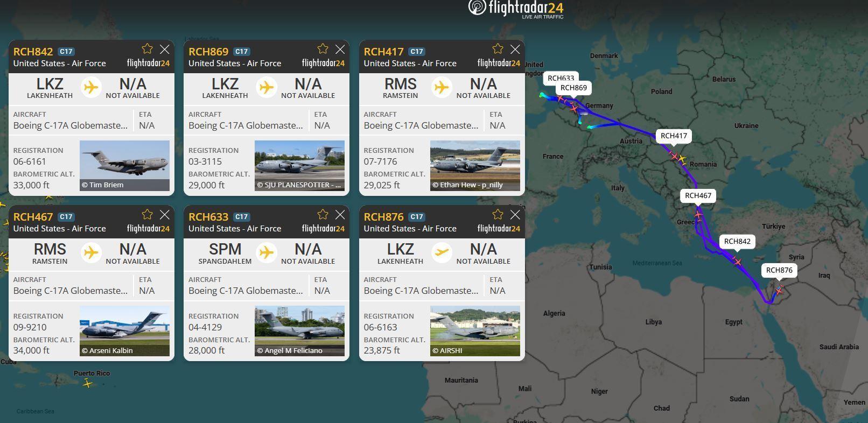Close the RCH633 flight card
This screenshot has height=423, width=868.
(x=340, y=215)
